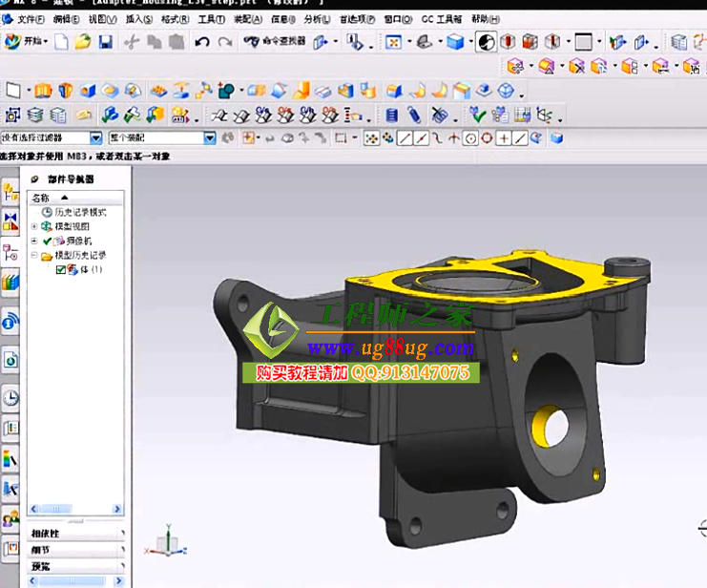The height and width of the screenshot is (588, 707).
Task: Expand the 模型视图 tree node
Action: [x=34, y=227]
